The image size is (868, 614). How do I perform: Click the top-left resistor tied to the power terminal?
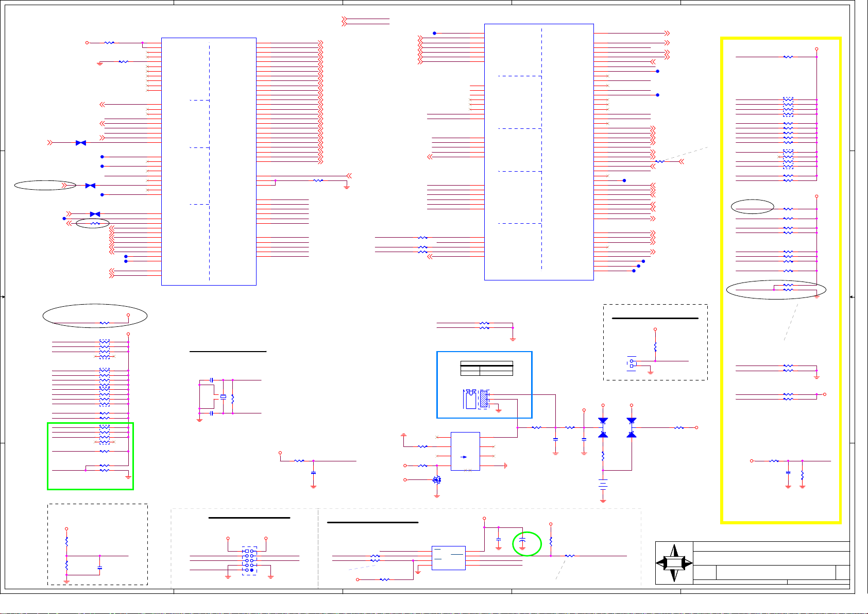pos(109,43)
